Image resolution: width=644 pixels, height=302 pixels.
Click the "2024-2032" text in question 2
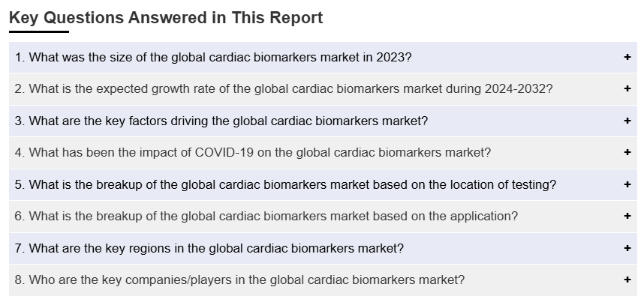(519, 88)
